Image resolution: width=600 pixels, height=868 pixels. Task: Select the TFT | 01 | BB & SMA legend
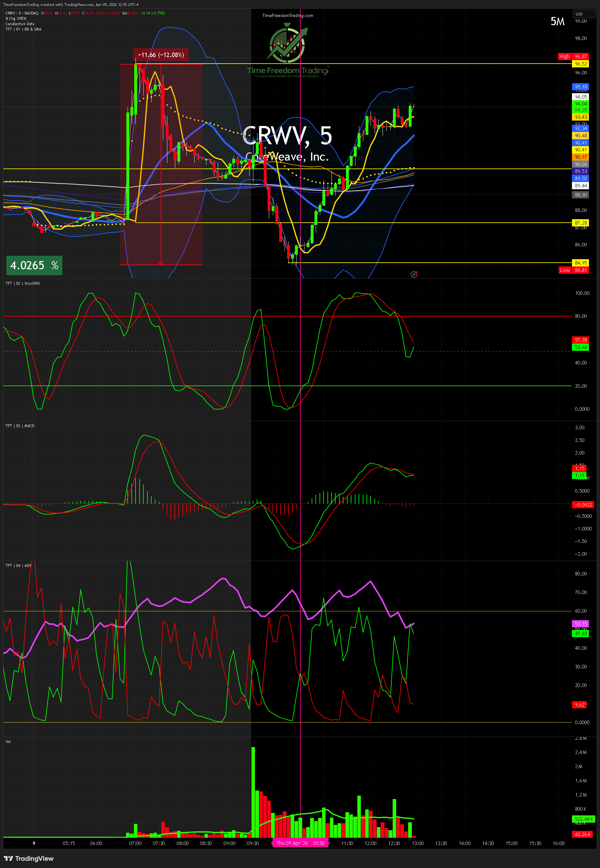tap(23, 29)
